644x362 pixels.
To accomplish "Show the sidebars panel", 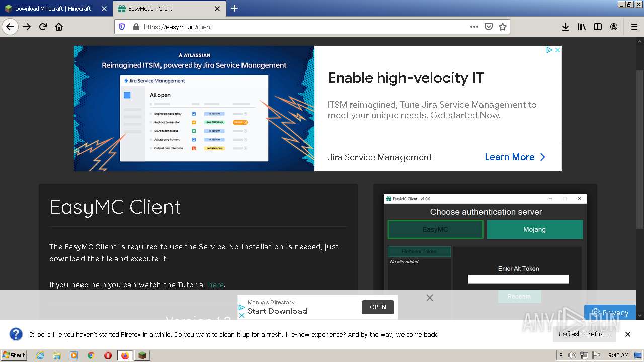I will tap(598, 27).
